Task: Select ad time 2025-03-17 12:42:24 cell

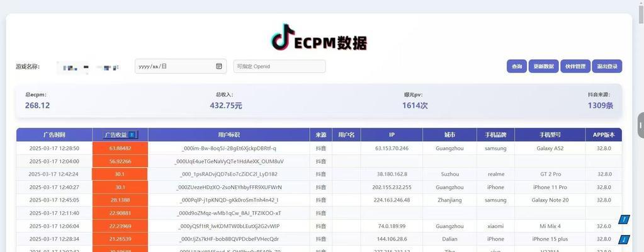Action: pyautogui.click(x=54, y=175)
